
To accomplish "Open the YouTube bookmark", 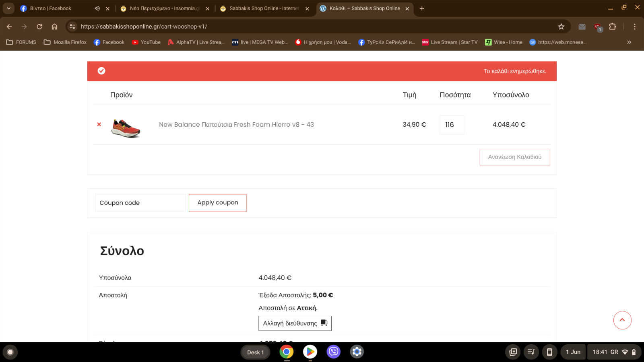I will 146,42.
